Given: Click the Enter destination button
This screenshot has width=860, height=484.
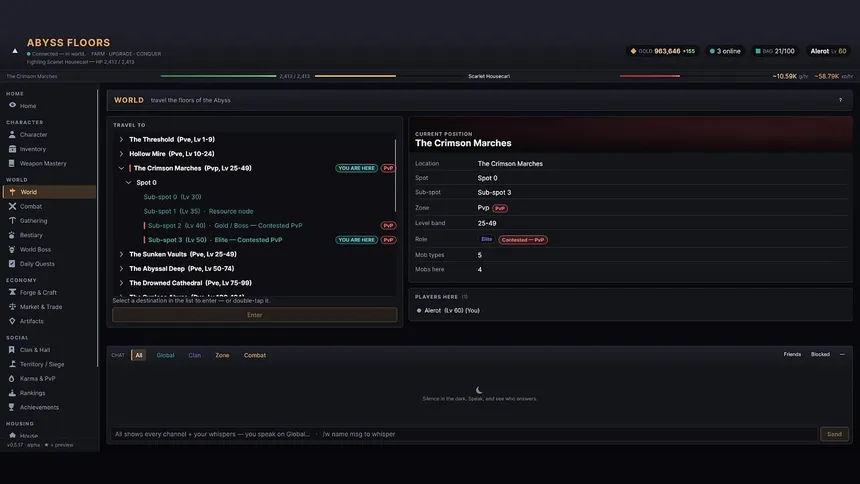Looking at the screenshot, I should point(254,315).
